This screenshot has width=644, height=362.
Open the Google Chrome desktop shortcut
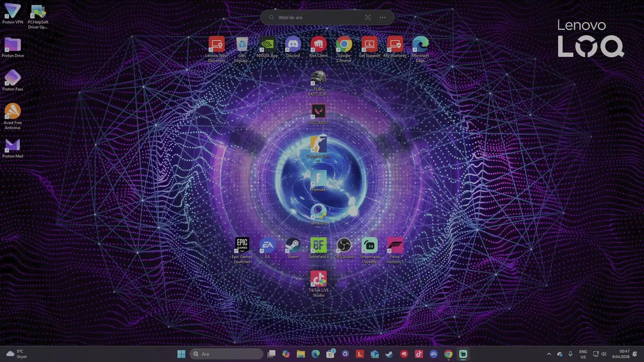(x=344, y=49)
